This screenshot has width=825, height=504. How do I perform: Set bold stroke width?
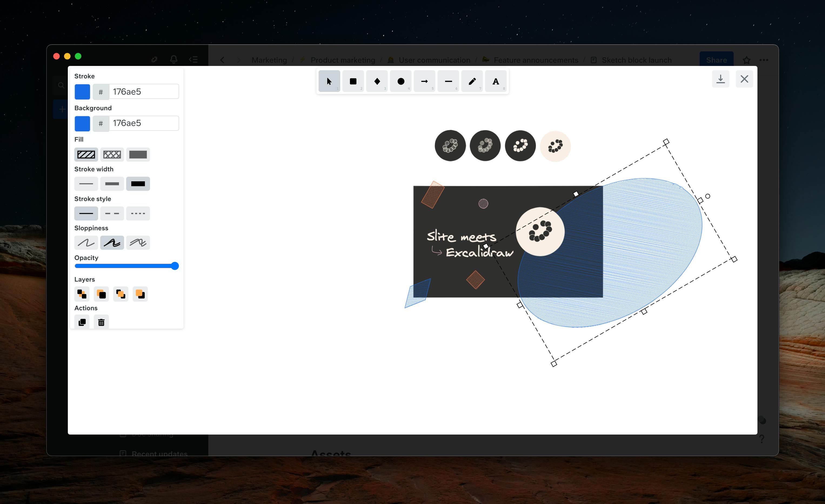point(112,183)
